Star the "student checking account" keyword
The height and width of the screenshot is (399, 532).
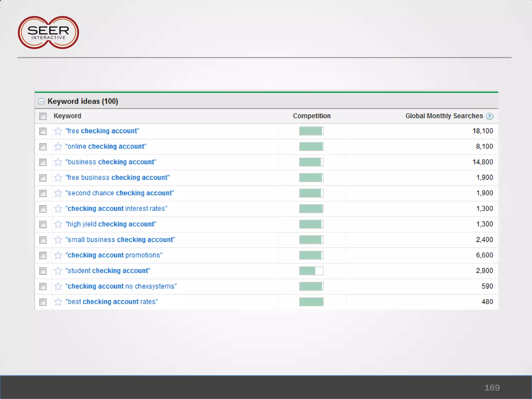point(58,271)
